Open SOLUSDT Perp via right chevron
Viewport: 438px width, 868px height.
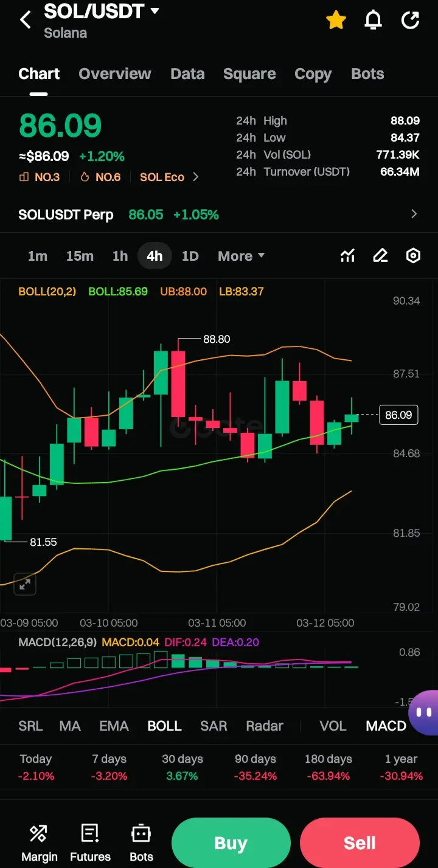(x=414, y=214)
